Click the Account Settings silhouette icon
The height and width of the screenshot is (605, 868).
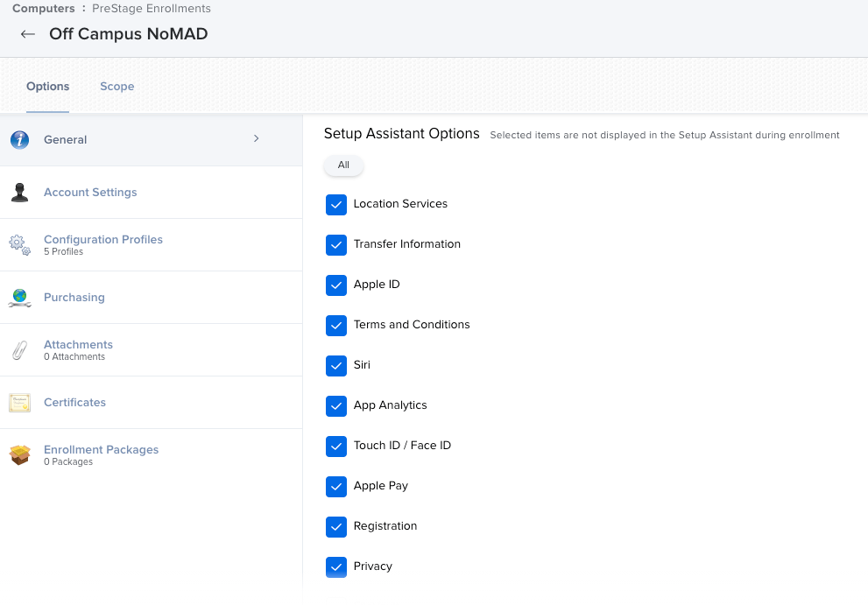[x=19, y=193]
